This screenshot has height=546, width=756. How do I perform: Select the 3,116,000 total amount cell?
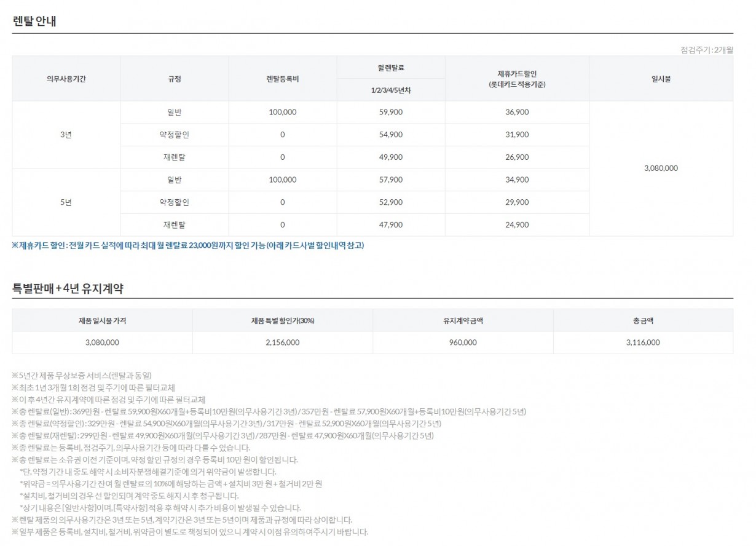point(643,342)
